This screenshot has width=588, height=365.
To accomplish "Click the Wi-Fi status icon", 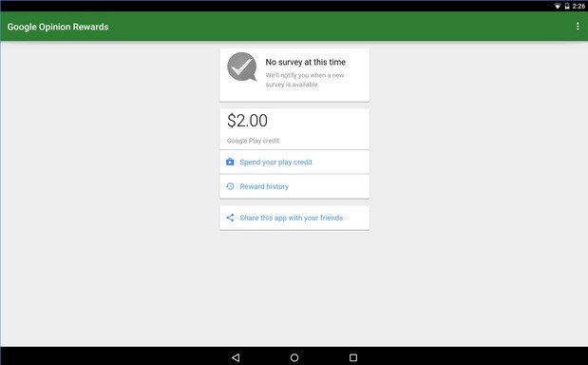I will click(558, 6).
